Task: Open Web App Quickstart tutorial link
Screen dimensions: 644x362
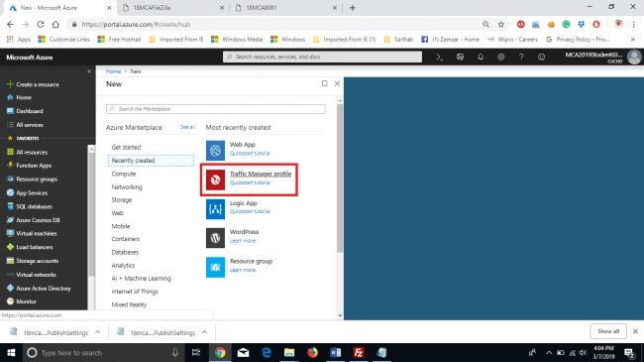Action: [250, 154]
